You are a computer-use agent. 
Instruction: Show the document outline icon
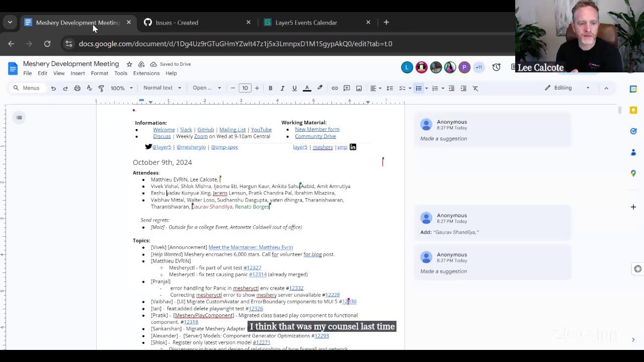click(19, 118)
